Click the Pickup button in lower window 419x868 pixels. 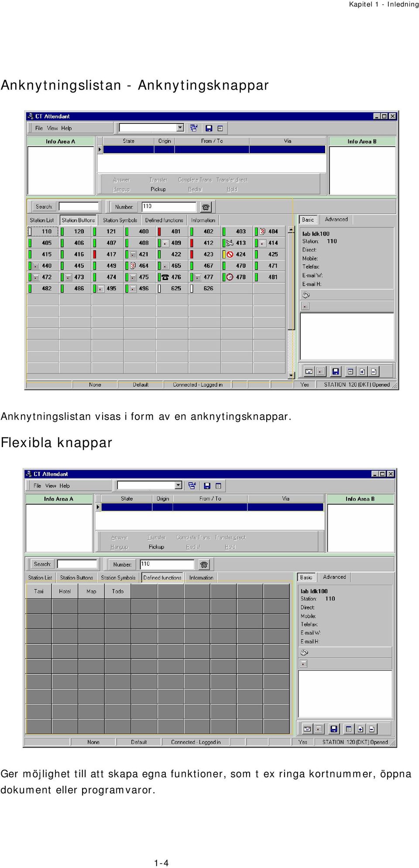pyautogui.click(x=156, y=547)
